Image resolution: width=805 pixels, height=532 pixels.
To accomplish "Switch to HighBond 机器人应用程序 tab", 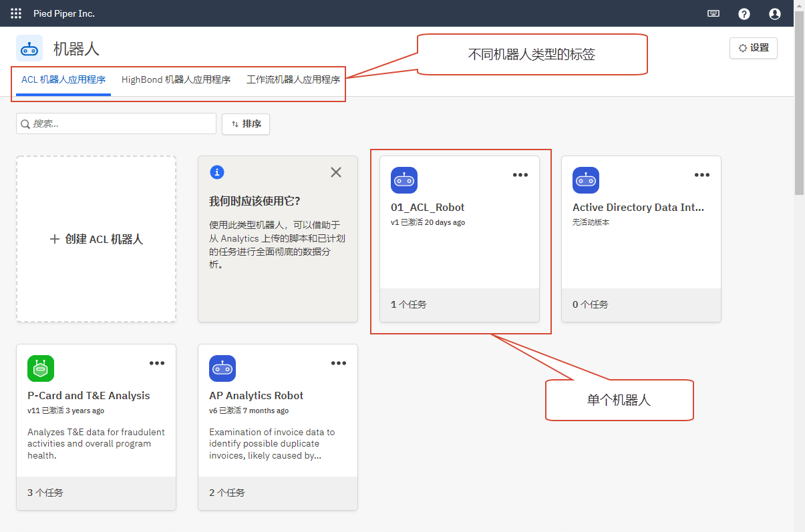I will click(176, 80).
